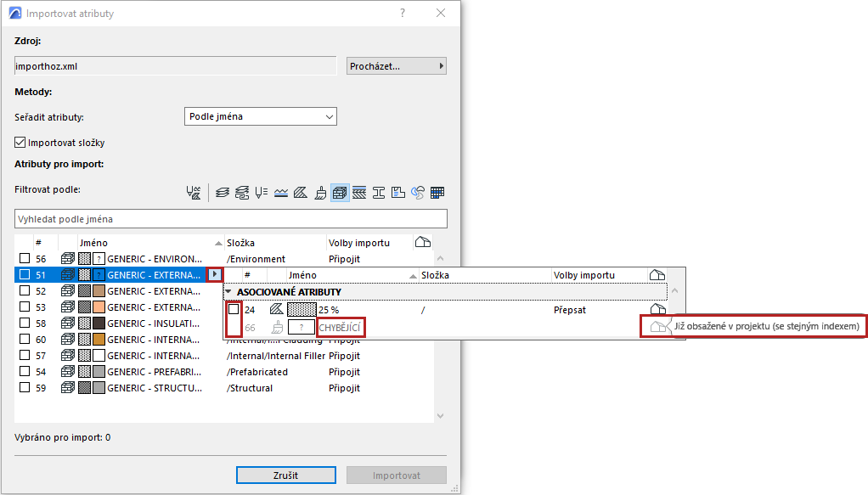Screen dimensions: 868x495
Task: Close the Importovat atributy dialog
Action: (x=441, y=13)
